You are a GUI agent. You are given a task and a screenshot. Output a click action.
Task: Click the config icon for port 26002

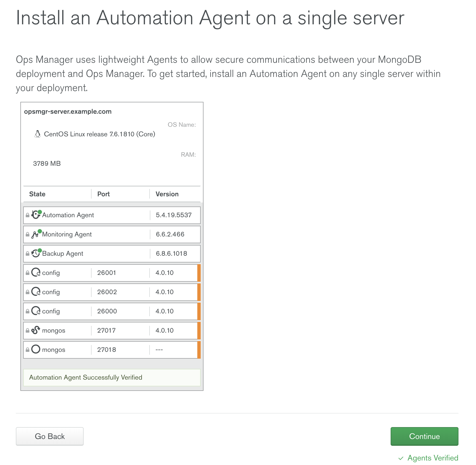(36, 292)
